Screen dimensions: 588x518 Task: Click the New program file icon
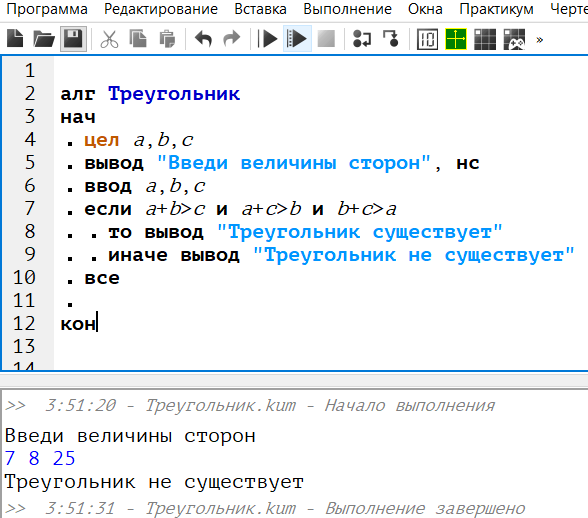coord(15,39)
